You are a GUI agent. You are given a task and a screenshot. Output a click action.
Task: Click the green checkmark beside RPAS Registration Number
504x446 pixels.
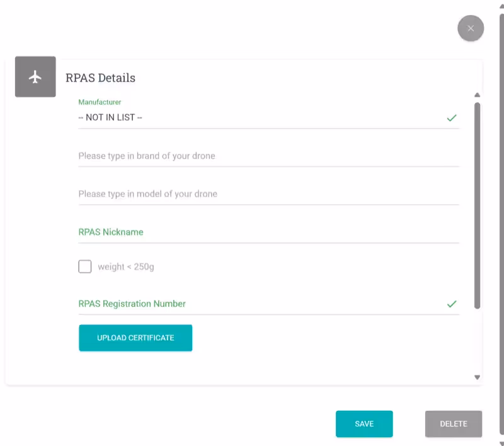(x=451, y=304)
